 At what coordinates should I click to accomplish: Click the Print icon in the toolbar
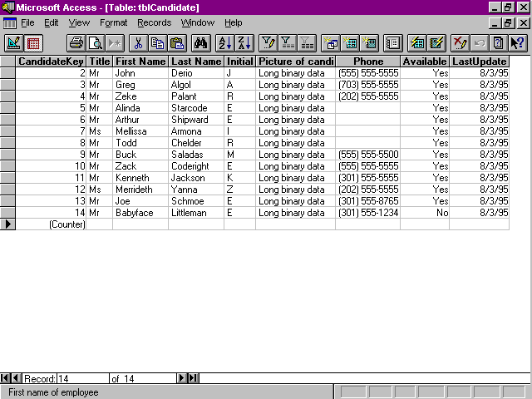(76, 42)
